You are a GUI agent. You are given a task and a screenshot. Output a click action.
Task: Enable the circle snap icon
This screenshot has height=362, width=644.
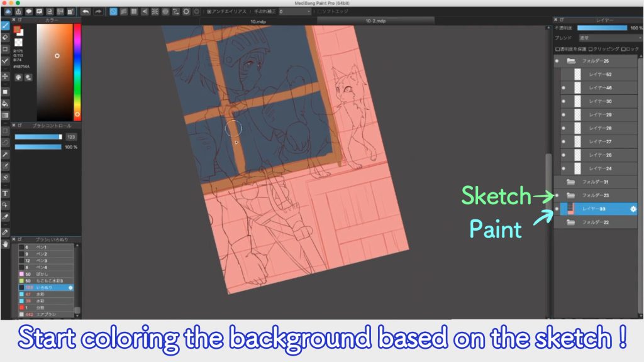165,11
